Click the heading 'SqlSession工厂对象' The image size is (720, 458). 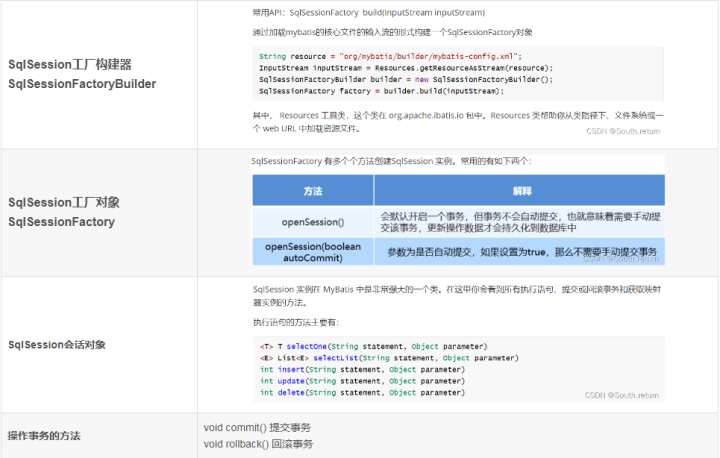tap(64, 202)
